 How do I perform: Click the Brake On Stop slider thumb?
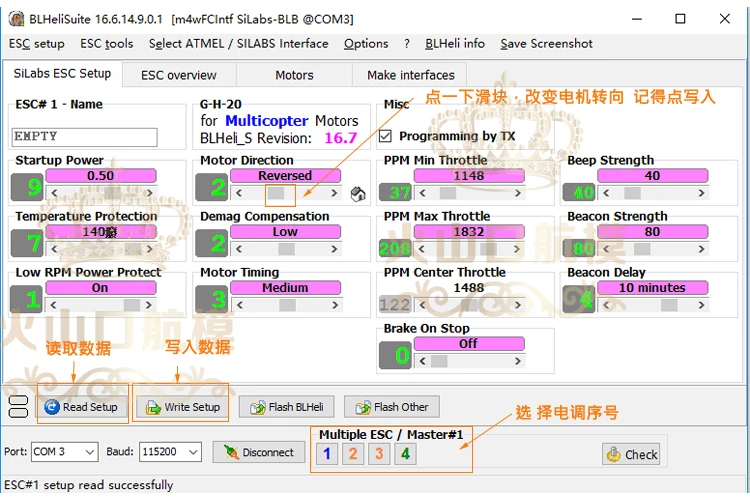pos(439,361)
